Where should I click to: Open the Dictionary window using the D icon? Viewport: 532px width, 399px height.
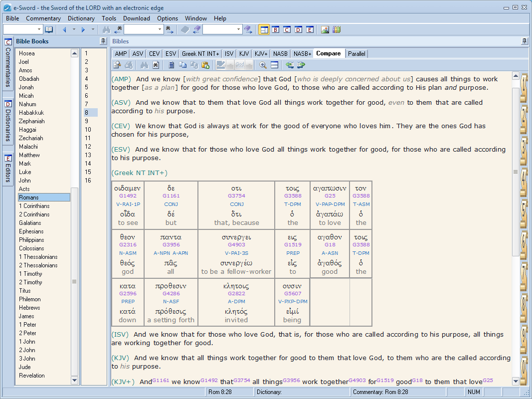coord(298,29)
